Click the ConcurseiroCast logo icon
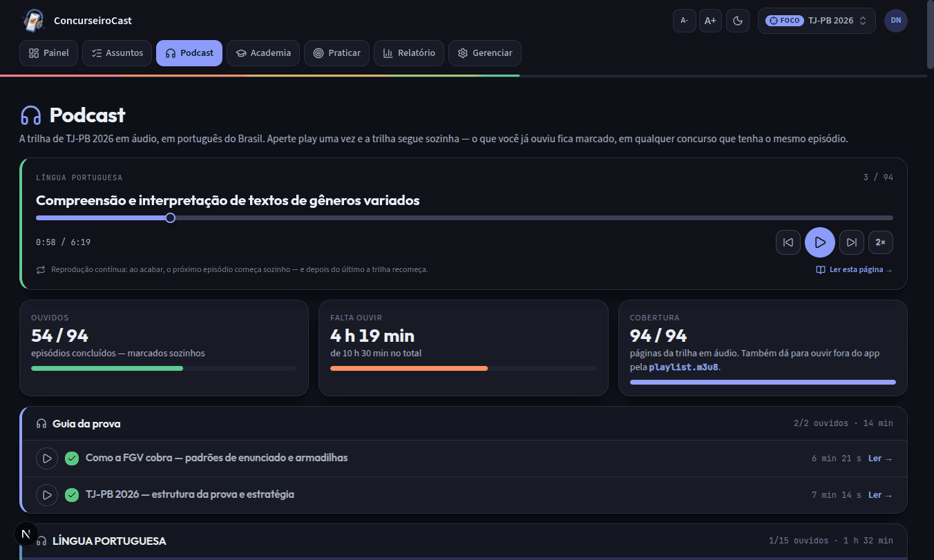This screenshot has width=934, height=560. (33, 21)
